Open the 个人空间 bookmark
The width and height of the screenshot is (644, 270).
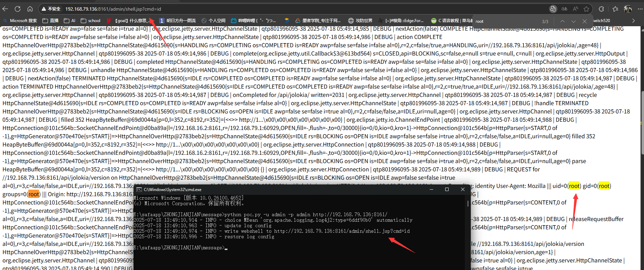[x=213, y=21]
